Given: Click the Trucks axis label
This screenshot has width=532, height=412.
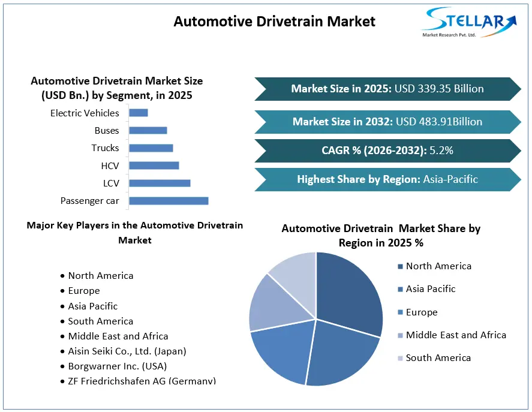Looking at the screenshot, I should tap(105, 148).
